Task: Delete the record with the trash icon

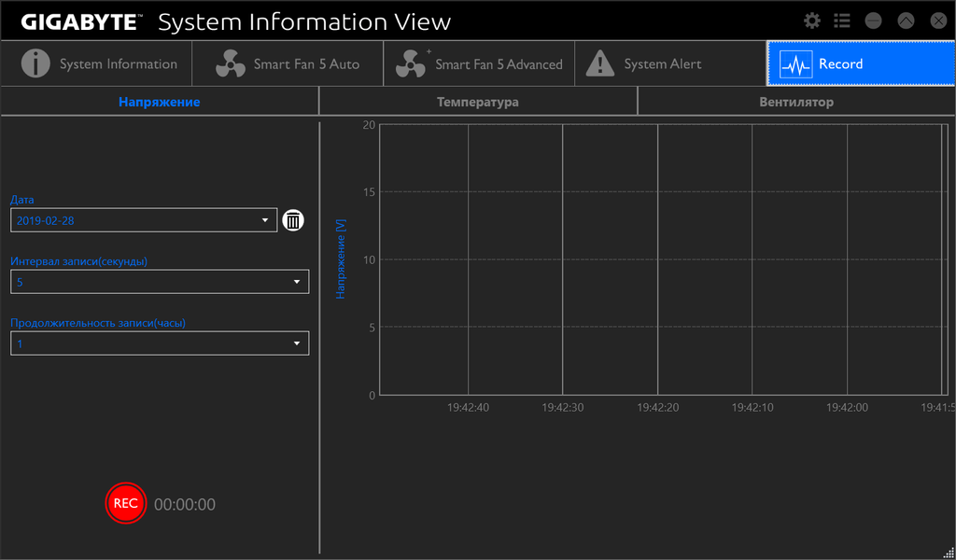Action: 293,220
